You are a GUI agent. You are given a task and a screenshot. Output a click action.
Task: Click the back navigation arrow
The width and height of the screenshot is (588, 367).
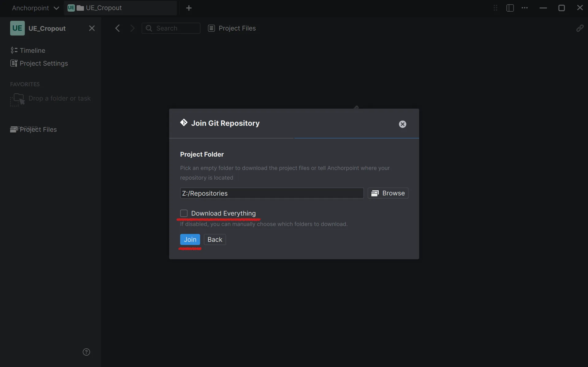click(x=118, y=28)
